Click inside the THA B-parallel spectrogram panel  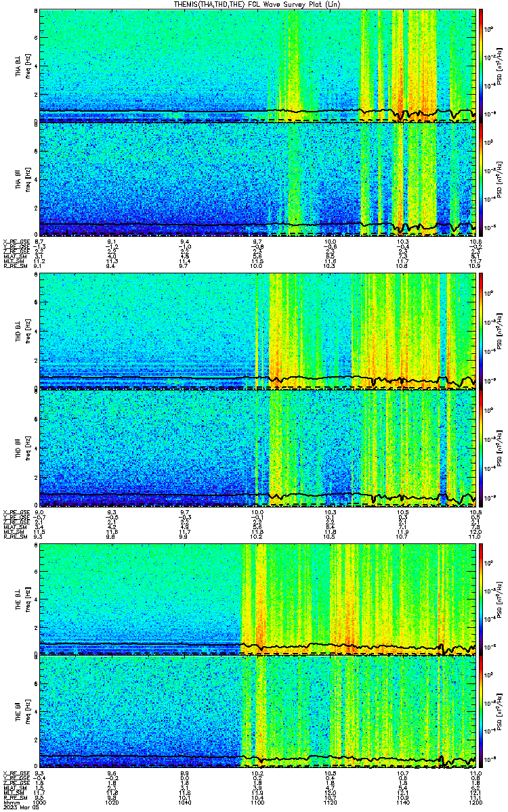pos(257,179)
